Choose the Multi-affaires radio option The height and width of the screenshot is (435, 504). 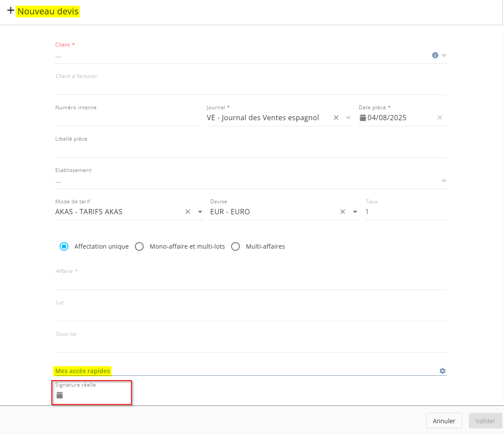click(x=235, y=246)
